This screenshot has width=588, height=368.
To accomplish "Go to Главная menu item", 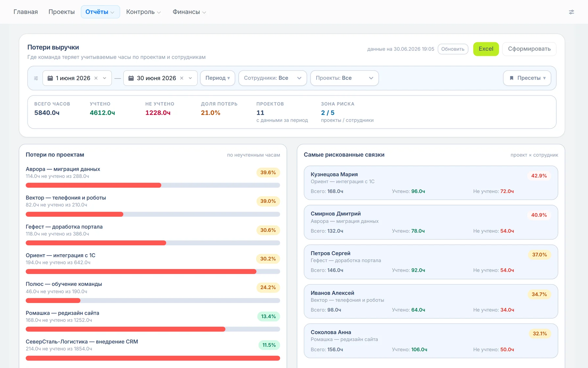I will point(25,12).
